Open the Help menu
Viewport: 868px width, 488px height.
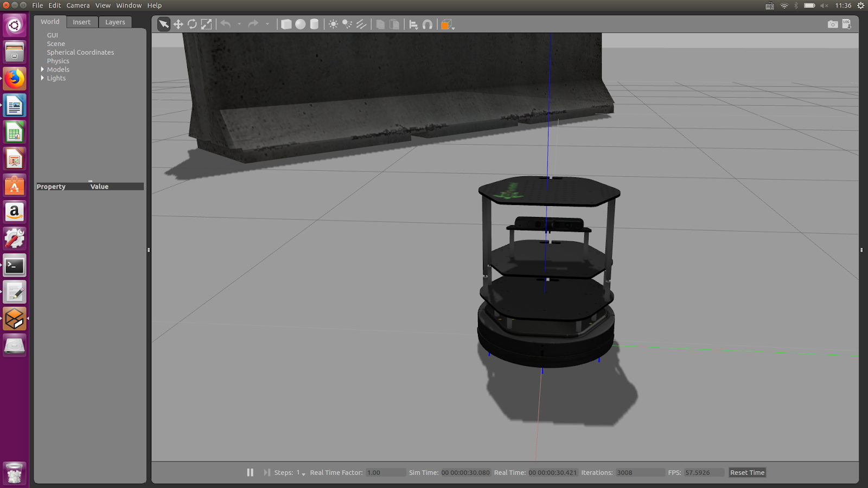tap(155, 5)
